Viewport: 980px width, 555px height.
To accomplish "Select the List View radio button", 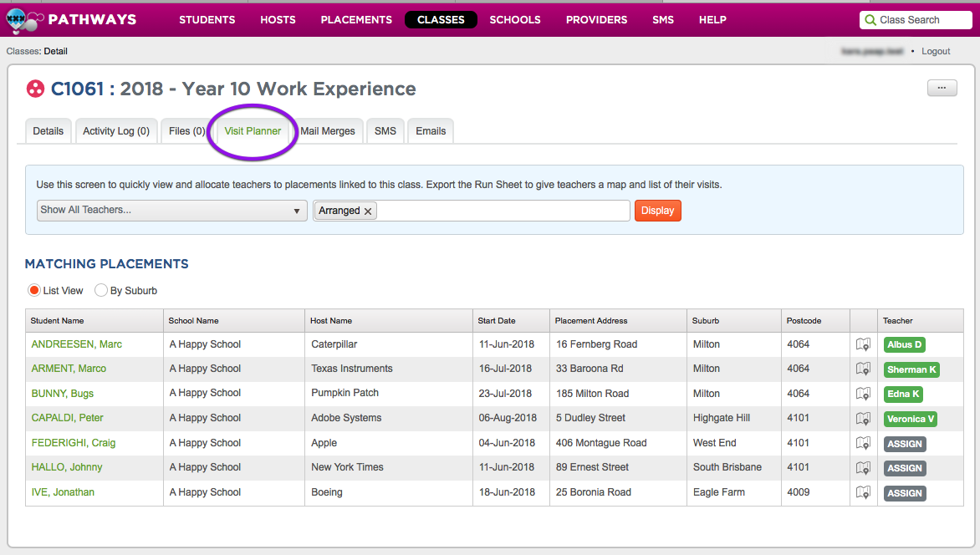I will point(33,290).
